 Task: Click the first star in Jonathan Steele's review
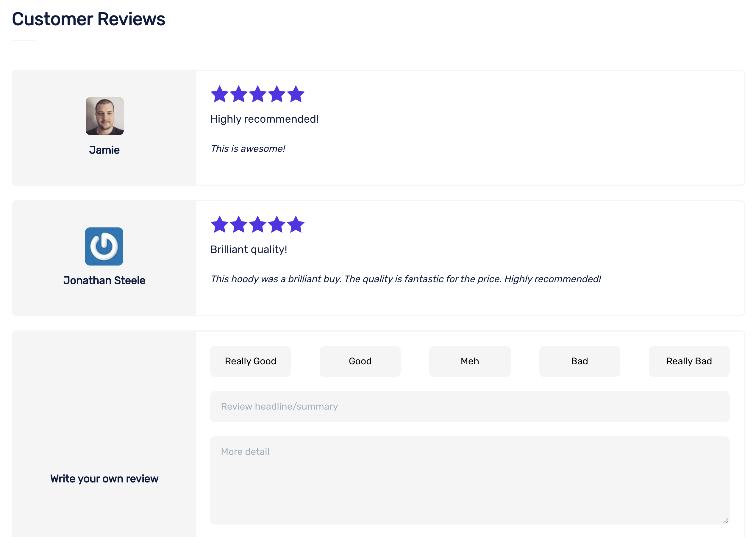219,225
